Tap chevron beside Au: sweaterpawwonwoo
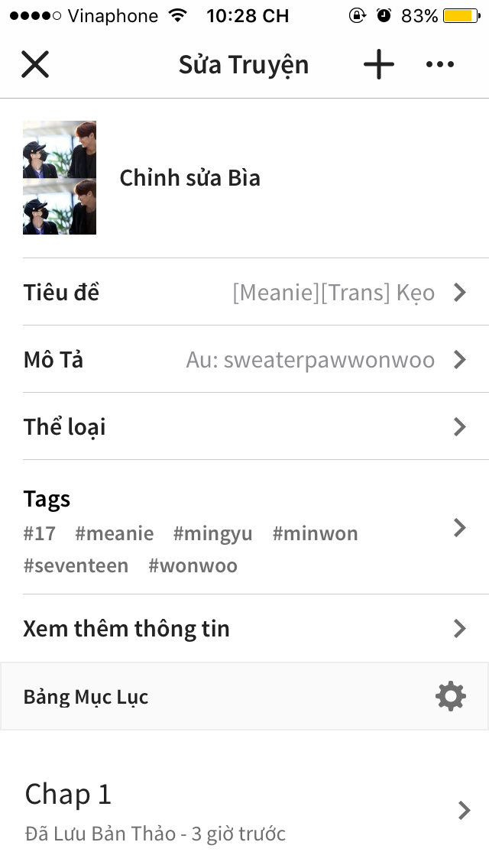 (x=460, y=360)
